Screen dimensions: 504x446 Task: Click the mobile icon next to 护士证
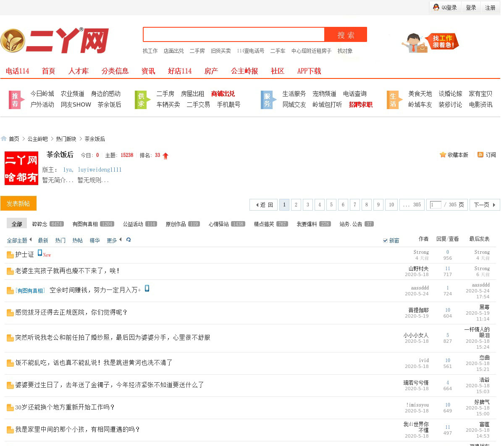pyautogui.click(x=40, y=253)
